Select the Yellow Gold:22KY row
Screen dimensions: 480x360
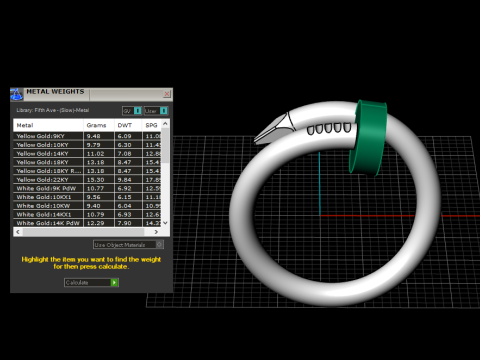pos(87,179)
